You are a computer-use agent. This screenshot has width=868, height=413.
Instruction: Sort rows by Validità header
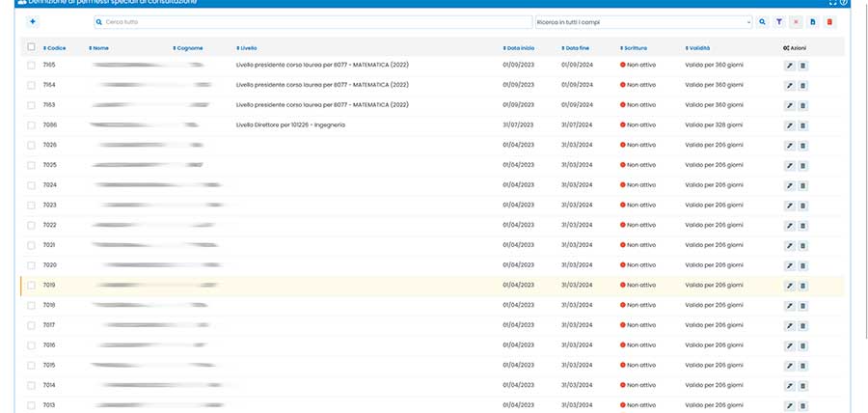click(697, 47)
